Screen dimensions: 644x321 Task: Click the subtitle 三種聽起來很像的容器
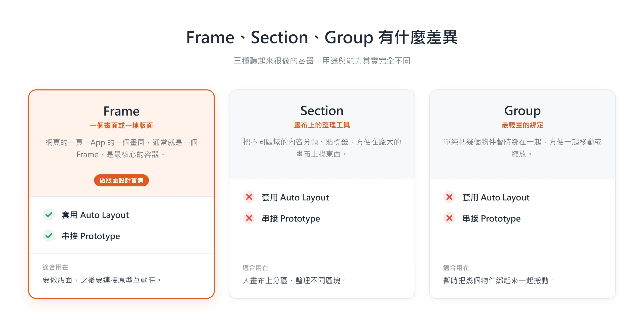pyautogui.click(x=322, y=61)
